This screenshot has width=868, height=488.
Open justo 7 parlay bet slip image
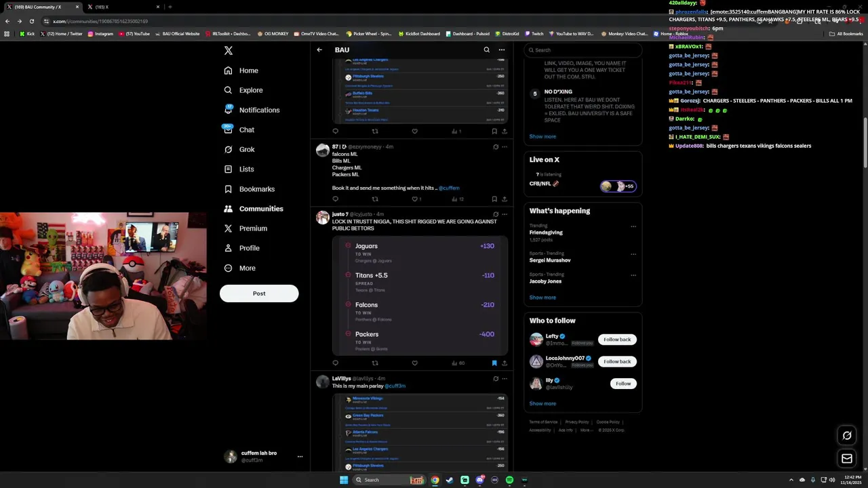coord(420,296)
